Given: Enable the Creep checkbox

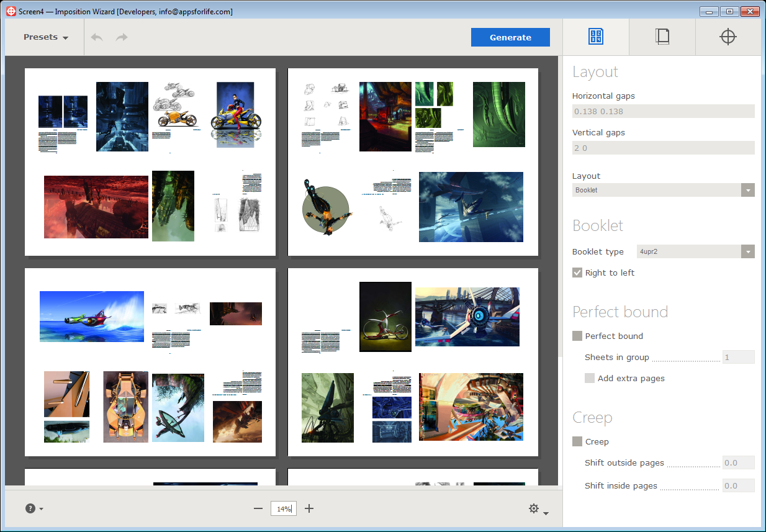Looking at the screenshot, I should click(x=577, y=442).
